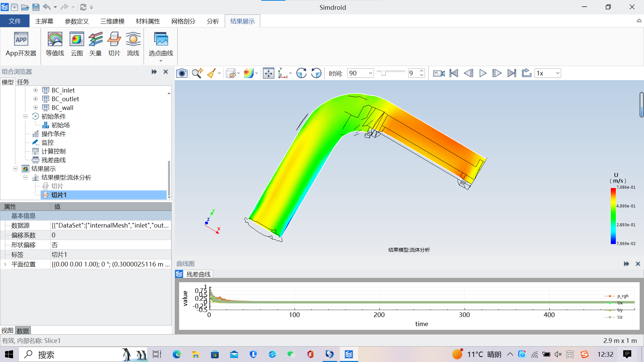644x362 pixels.
Task: Open the color map dropdown arrow
Action: tap(257, 73)
